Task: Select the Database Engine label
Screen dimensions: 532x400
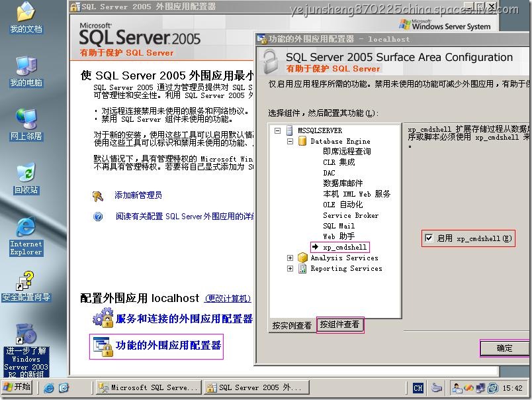Action: (340, 141)
